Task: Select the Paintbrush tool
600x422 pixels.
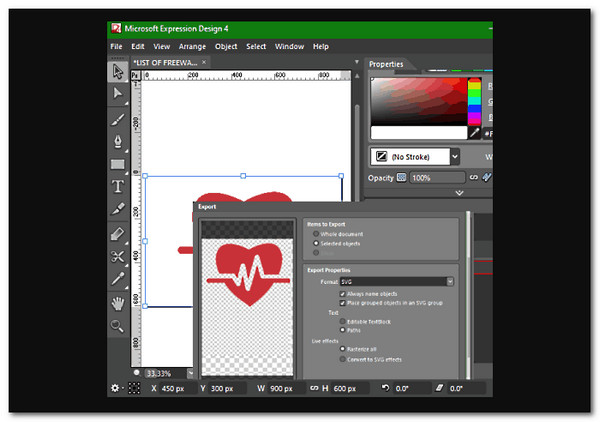Action: point(117,120)
